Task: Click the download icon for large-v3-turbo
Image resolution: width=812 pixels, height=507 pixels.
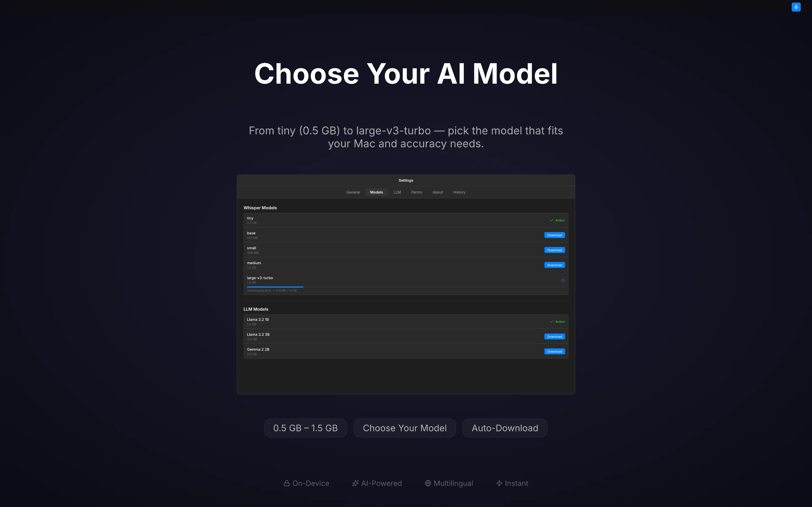Action: (x=563, y=279)
